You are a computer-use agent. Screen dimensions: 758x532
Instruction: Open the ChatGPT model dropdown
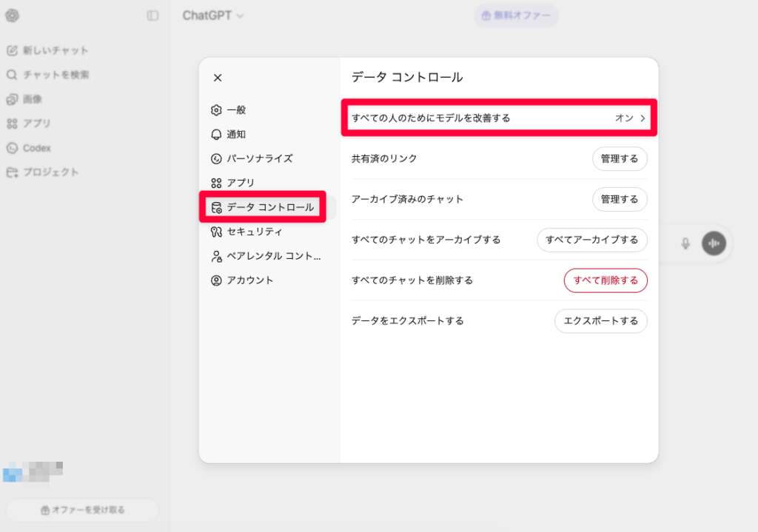pos(213,14)
